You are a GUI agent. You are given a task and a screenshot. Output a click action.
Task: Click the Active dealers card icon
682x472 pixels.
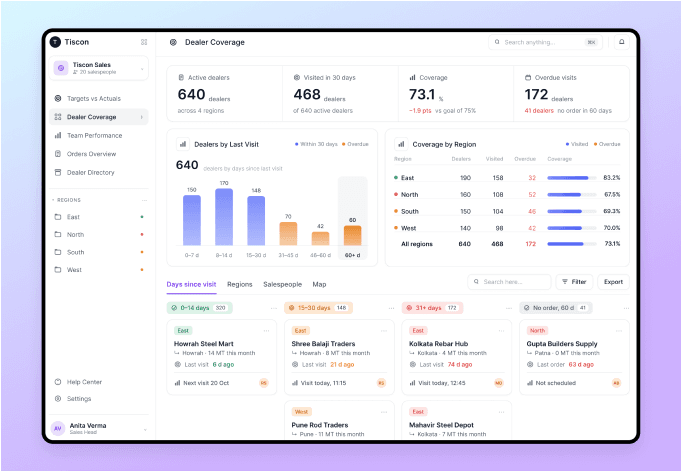[x=181, y=77]
